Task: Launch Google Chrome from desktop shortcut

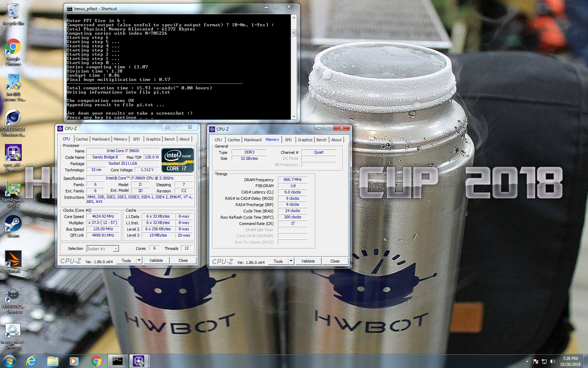Action: coord(13,52)
